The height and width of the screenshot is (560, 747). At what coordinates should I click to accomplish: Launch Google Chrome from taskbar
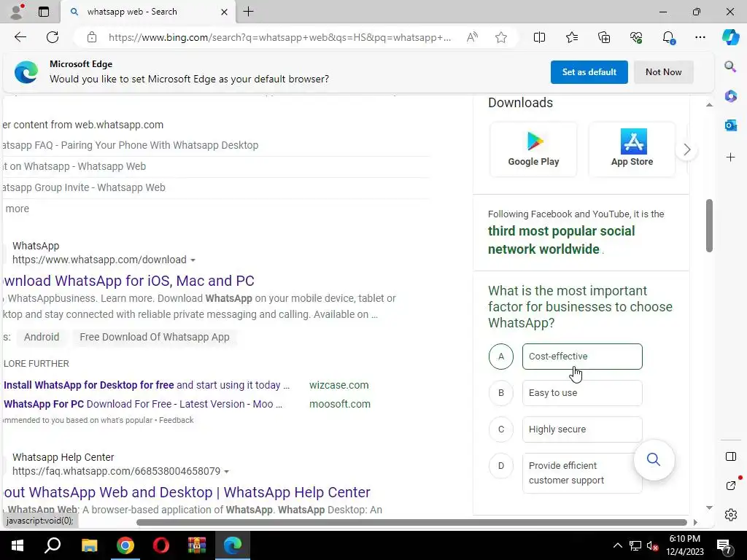coord(125,545)
